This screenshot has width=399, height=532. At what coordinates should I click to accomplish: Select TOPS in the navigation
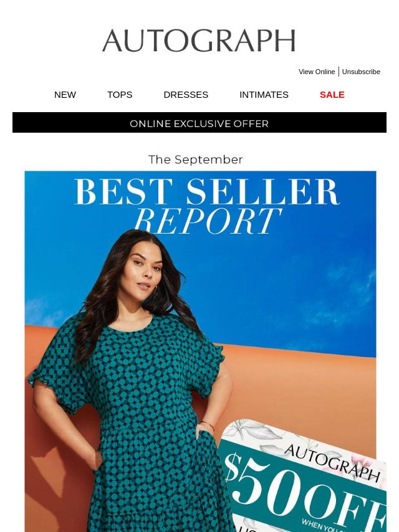click(x=120, y=95)
